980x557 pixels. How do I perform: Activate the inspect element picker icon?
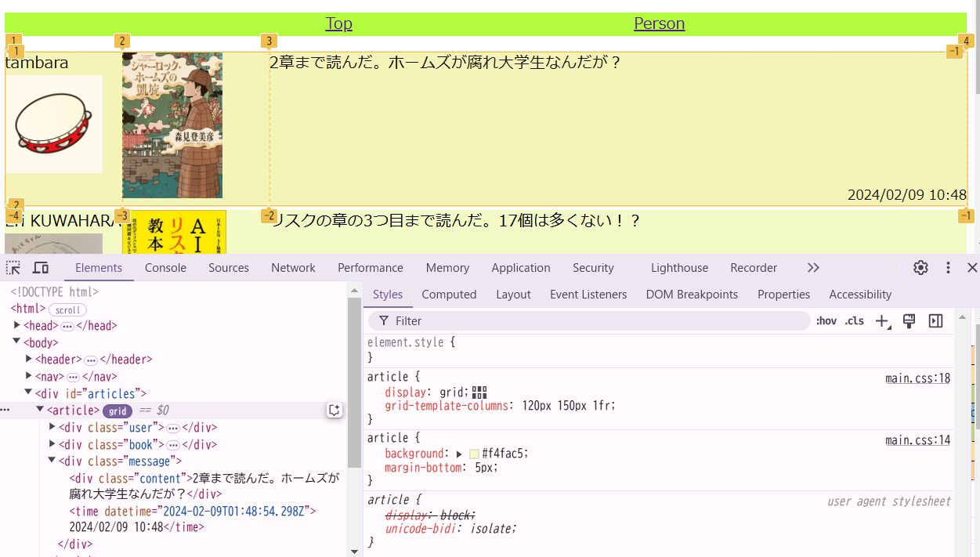[13, 268]
